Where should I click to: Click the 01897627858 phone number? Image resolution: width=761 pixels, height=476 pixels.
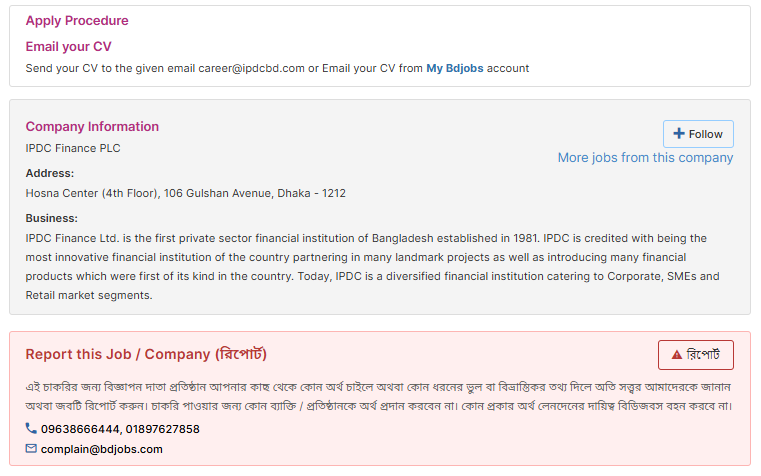coord(163,429)
